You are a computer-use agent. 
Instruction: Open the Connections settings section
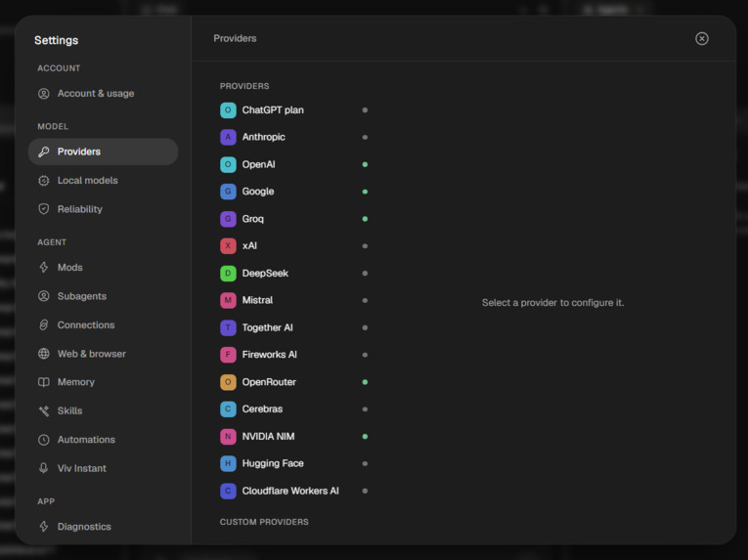[x=103, y=324]
